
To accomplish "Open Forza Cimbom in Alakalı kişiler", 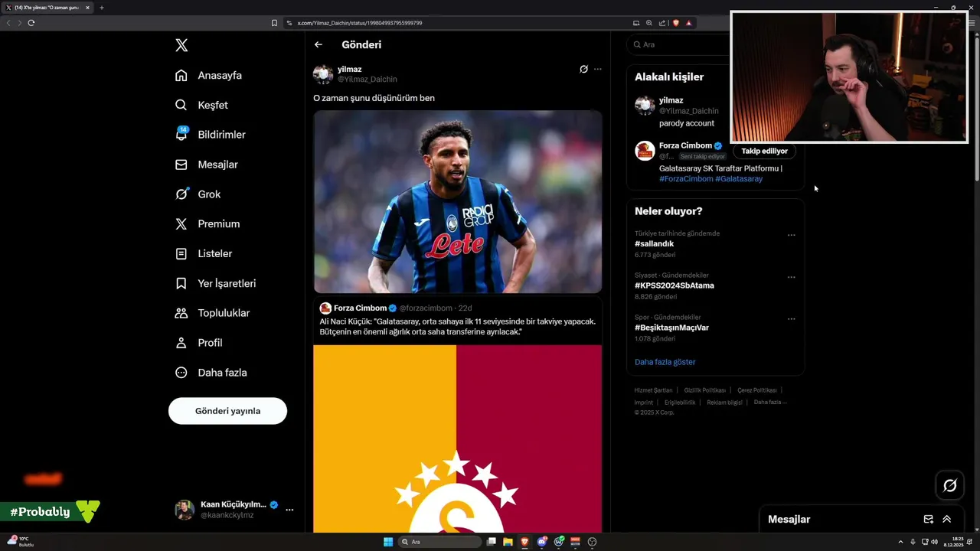I will pos(685,145).
